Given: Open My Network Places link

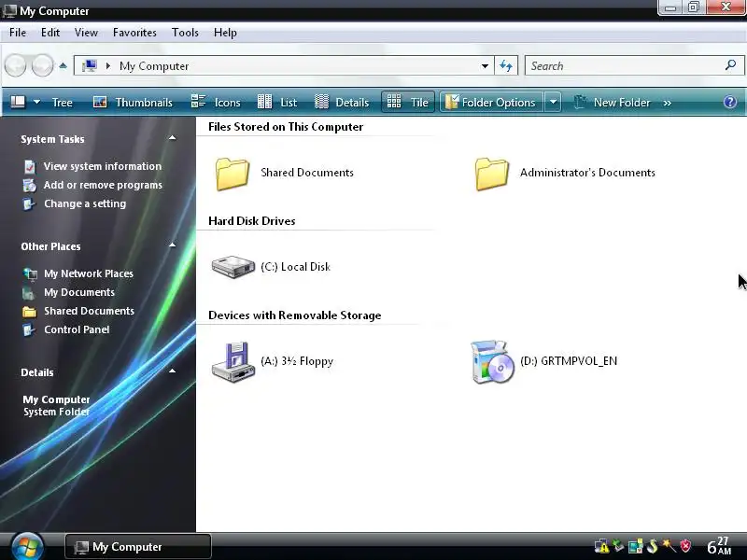Looking at the screenshot, I should (78, 273).
